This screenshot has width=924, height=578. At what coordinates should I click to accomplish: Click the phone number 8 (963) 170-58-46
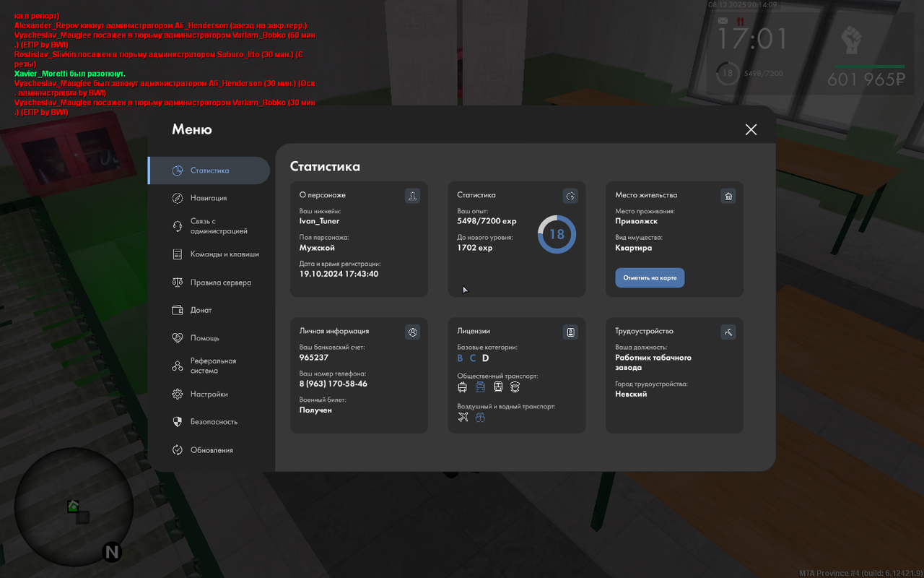pos(334,384)
